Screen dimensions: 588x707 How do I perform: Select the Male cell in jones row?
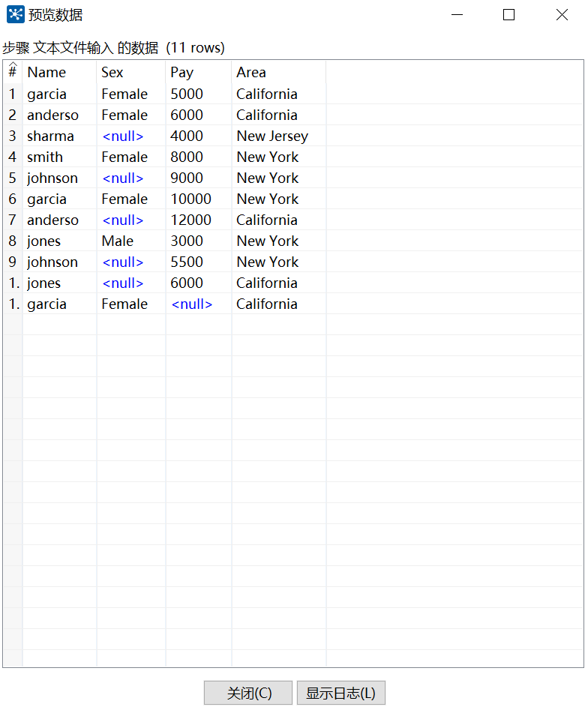coord(131,241)
